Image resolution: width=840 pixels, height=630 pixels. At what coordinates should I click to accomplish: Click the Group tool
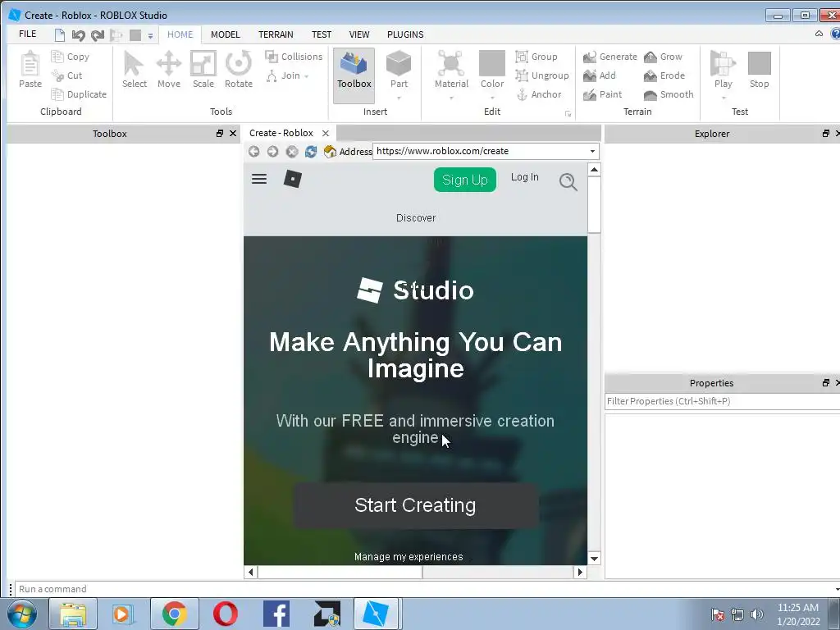(x=536, y=57)
